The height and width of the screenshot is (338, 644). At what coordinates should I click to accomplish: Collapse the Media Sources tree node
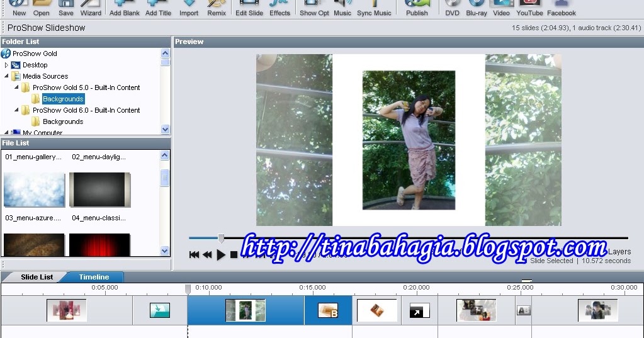(x=6, y=76)
